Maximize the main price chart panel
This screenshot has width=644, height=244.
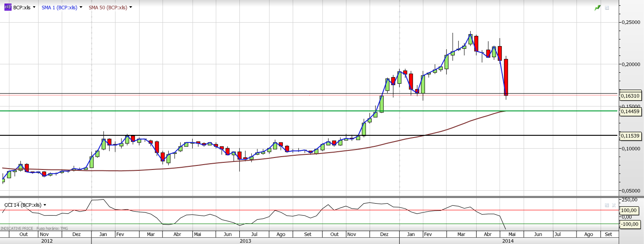607,8
